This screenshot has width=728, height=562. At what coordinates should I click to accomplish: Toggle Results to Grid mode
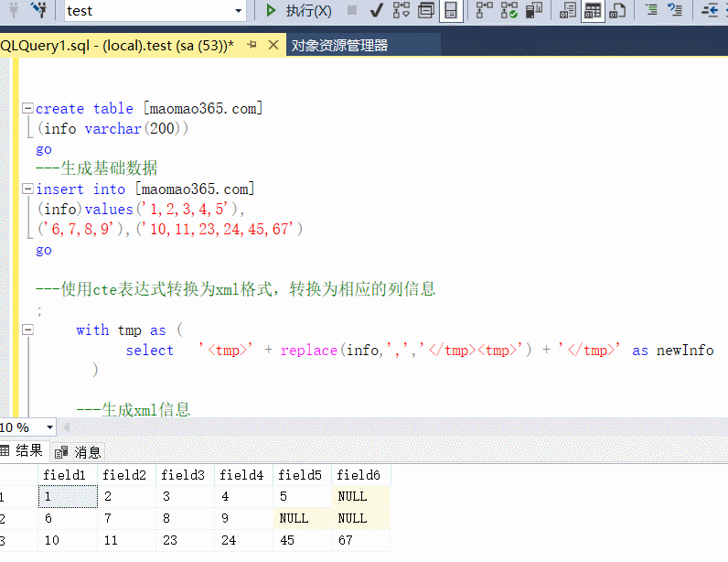pyautogui.click(x=593, y=11)
